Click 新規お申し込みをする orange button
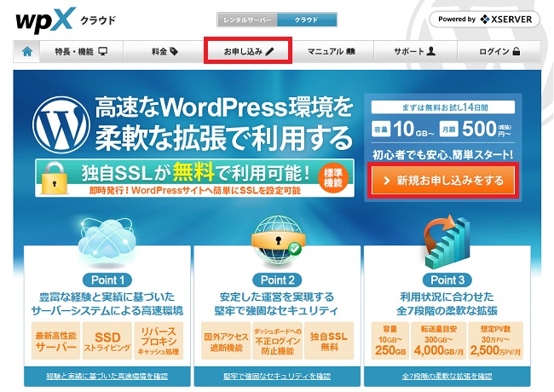The width and height of the screenshot is (554, 392). [443, 181]
